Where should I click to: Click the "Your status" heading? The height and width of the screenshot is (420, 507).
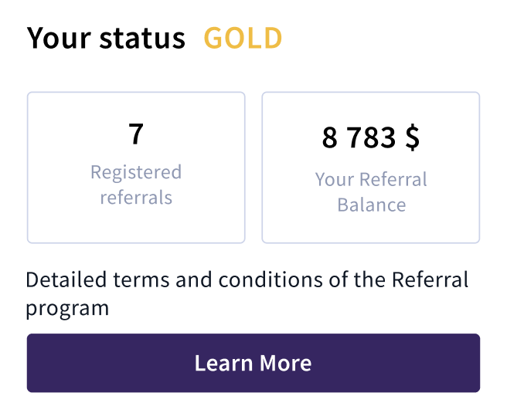(106, 38)
